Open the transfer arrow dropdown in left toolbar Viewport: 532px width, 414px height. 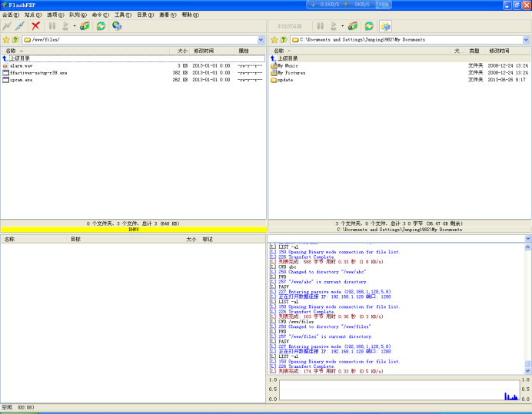point(74,27)
